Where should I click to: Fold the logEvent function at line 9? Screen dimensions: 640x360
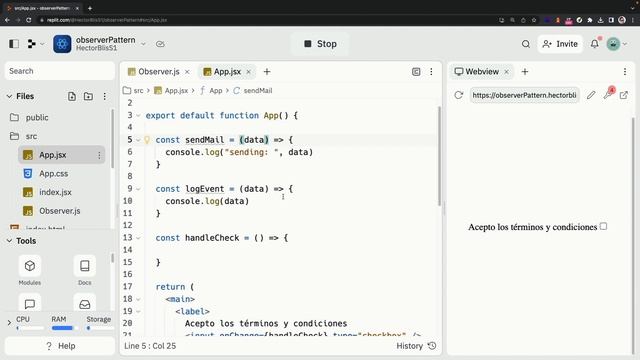pyautogui.click(x=138, y=189)
